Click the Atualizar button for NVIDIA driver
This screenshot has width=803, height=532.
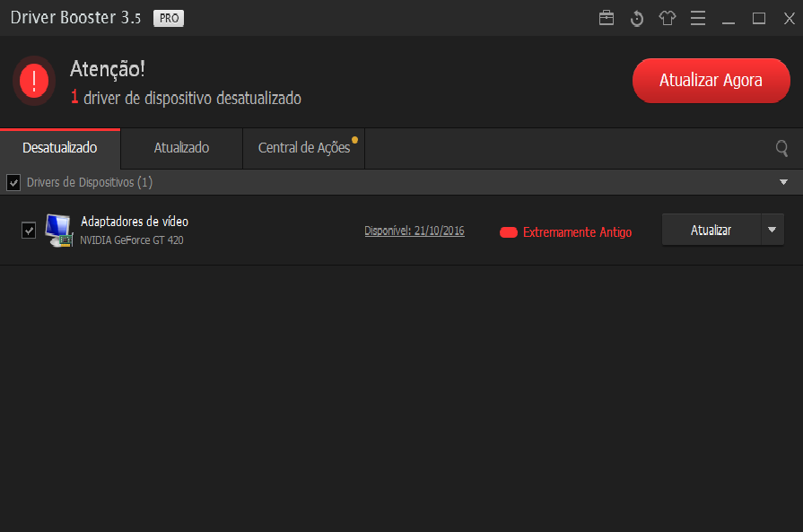coord(711,230)
